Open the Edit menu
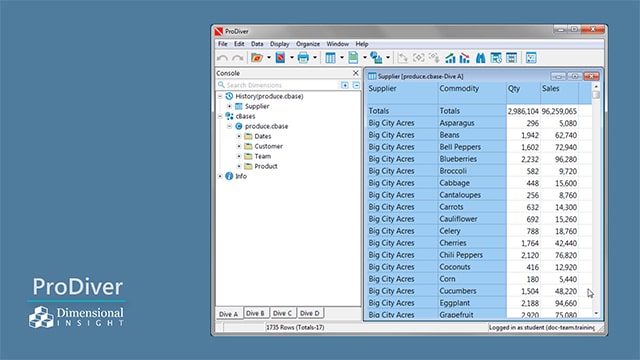Screen dimensions: 640x360 click(x=239, y=44)
